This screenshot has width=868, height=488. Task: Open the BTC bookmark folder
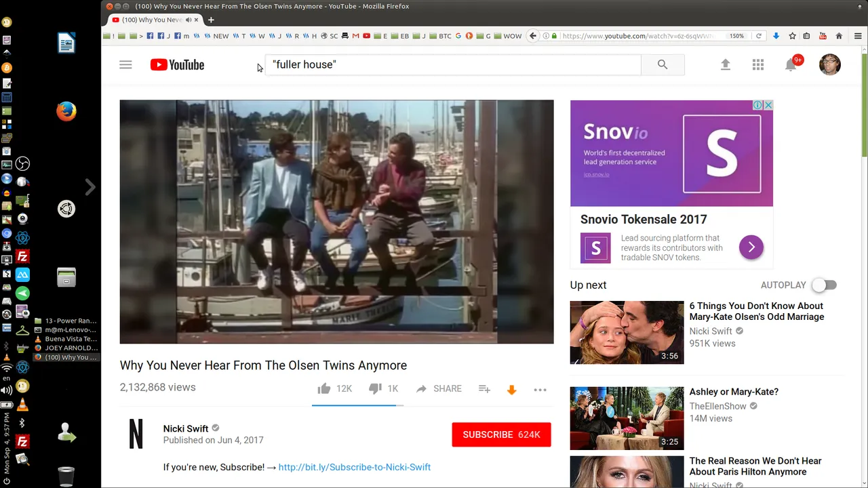[x=440, y=36]
